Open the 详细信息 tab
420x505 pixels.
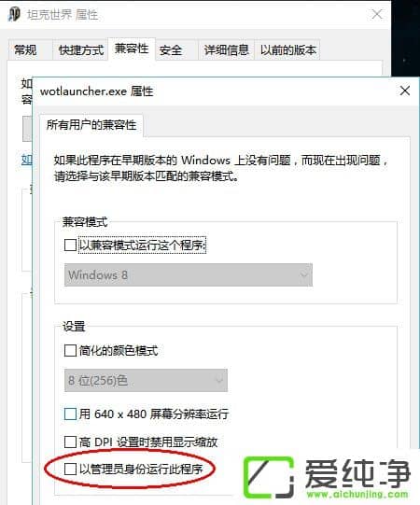point(227,50)
